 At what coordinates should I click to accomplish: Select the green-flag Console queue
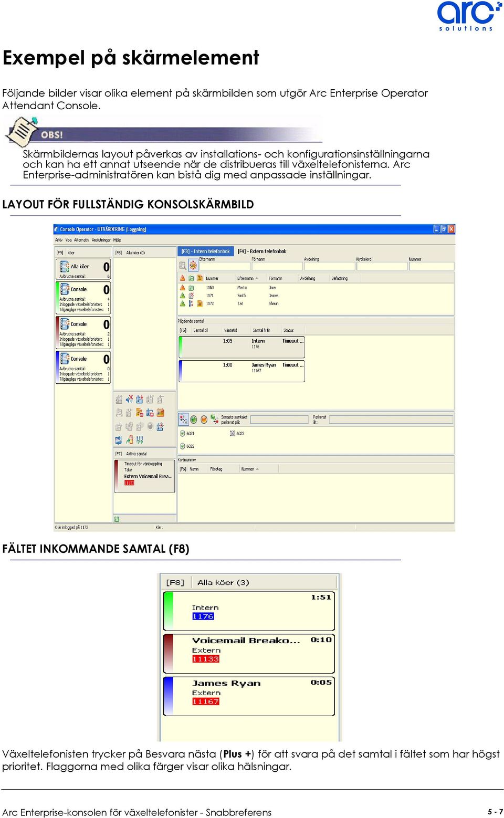(83, 298)
